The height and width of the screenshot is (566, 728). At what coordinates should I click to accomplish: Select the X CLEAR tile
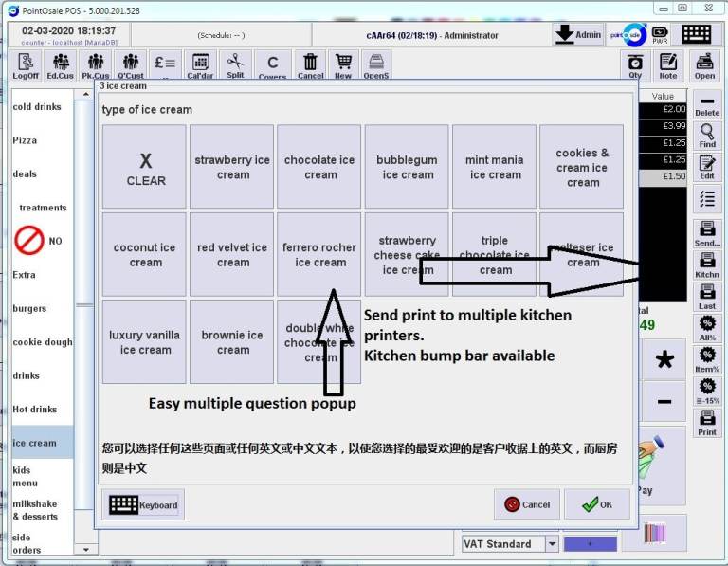[145, 167]
